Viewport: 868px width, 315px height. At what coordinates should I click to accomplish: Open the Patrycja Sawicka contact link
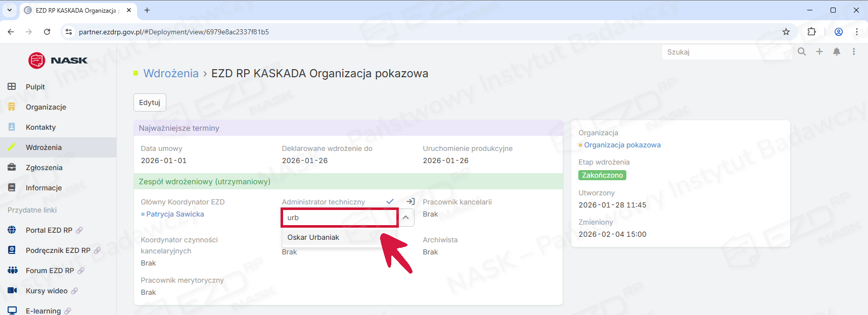click(175, 214)
